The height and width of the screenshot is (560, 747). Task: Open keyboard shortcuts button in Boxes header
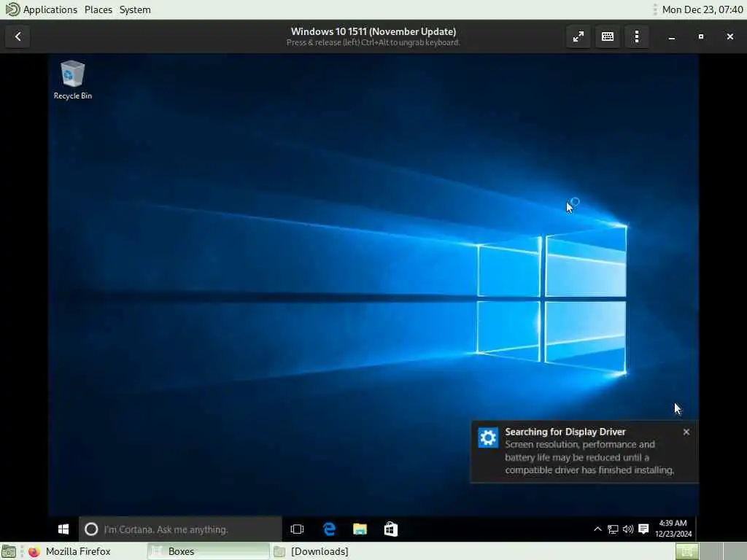(608, 36)
